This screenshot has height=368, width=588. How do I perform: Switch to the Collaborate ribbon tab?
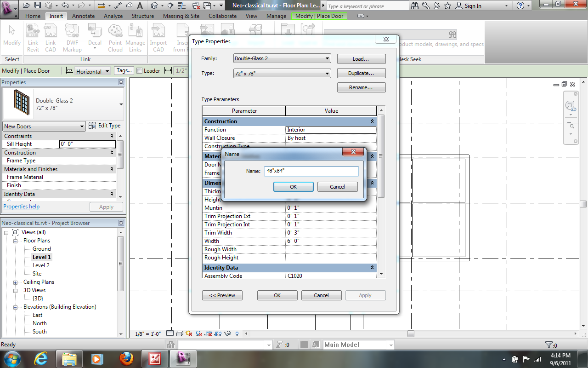point(223,16)
